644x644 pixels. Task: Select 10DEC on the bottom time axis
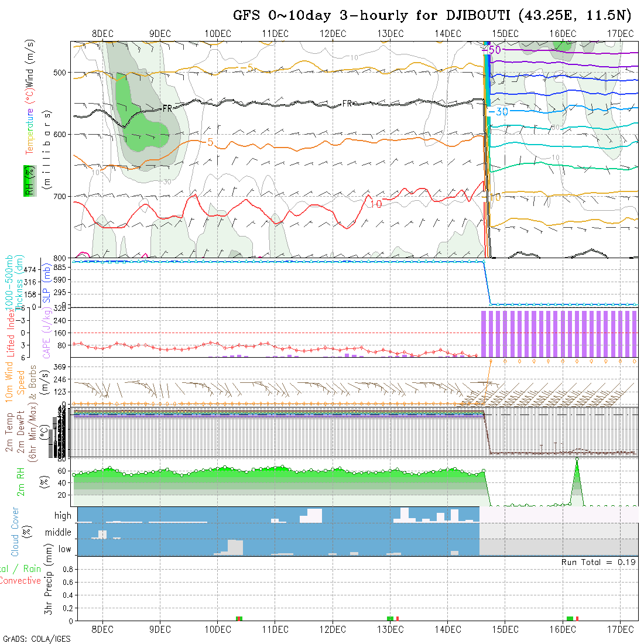(218, 629)
